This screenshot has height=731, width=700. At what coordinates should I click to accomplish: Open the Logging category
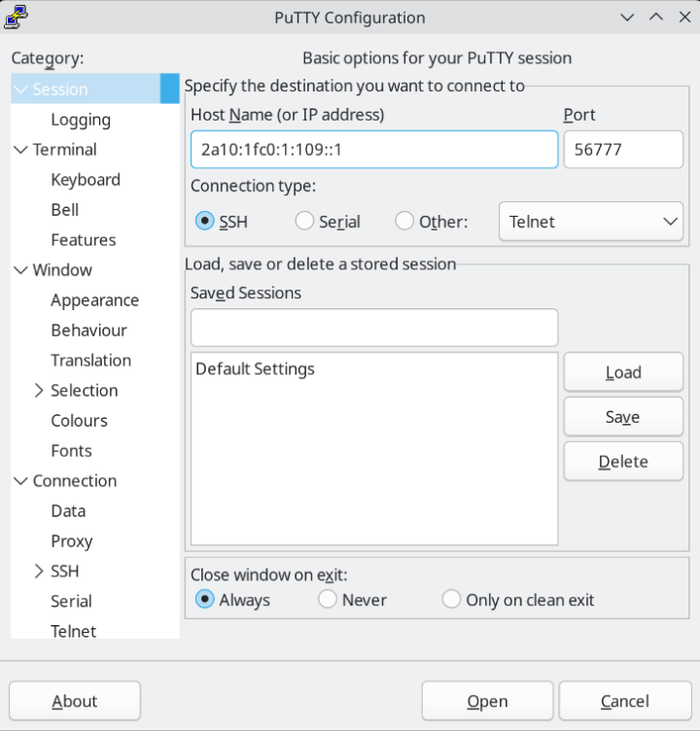point(81,120)
